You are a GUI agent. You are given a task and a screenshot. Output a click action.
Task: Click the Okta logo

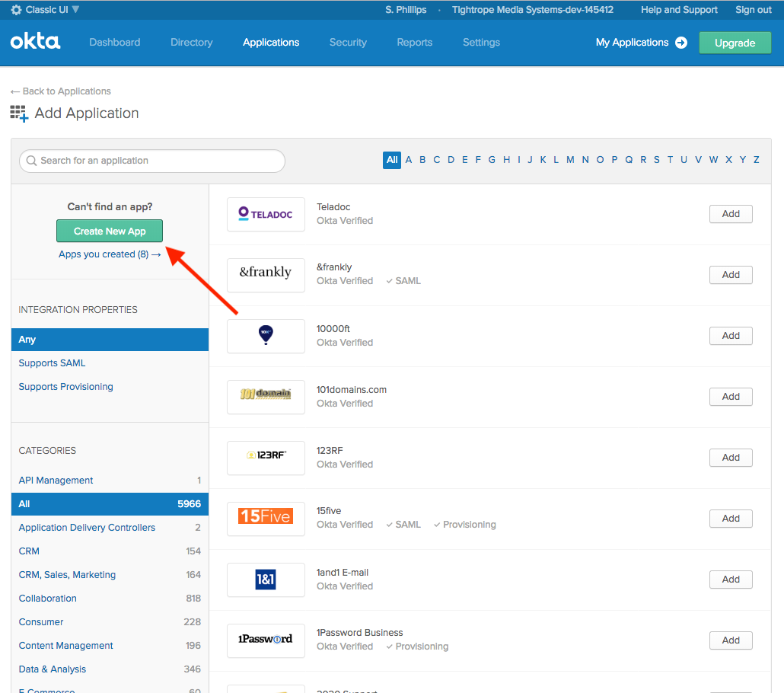point(35,42)
